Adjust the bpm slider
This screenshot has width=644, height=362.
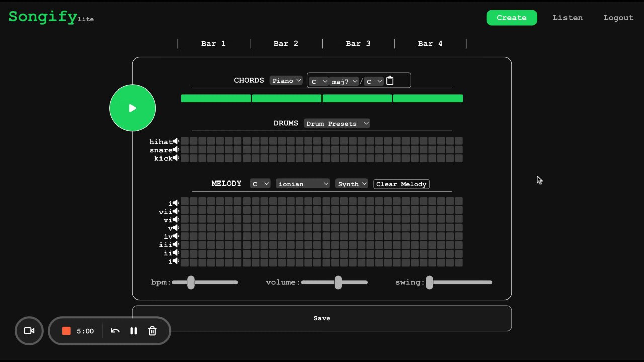click(x=205, y=282)
